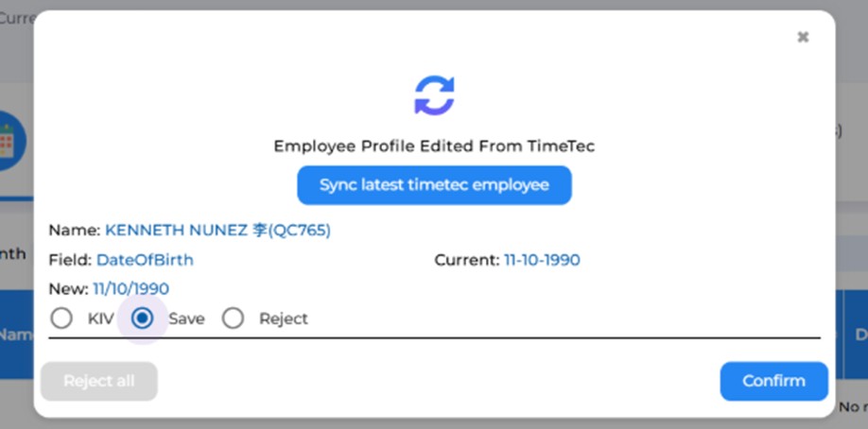Select the Save radio button
The height and width of the screenshot is (429, 868).
[x=142, y=318]
